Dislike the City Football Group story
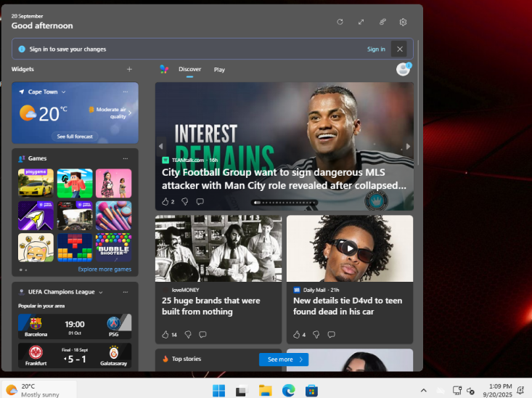 coord(185,202)
